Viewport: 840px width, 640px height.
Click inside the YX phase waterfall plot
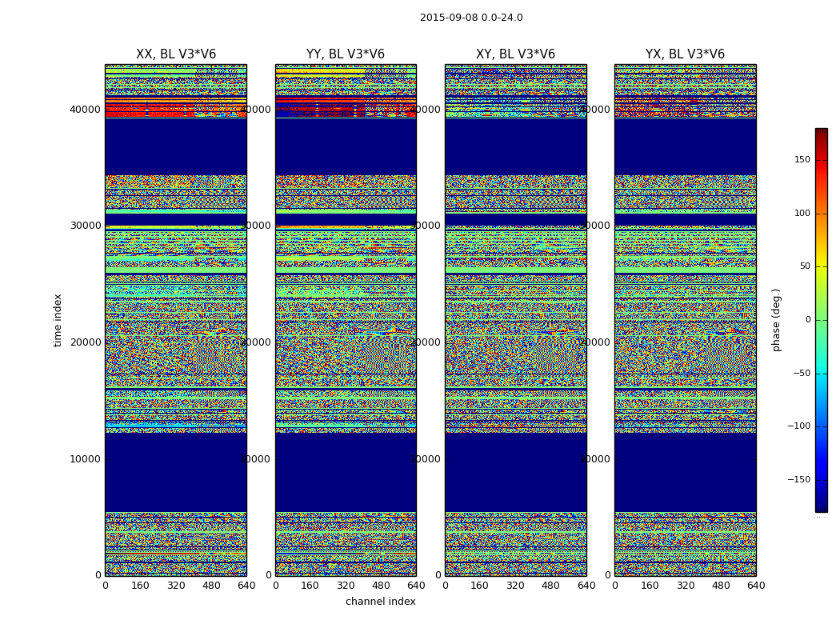coord(685,320)
